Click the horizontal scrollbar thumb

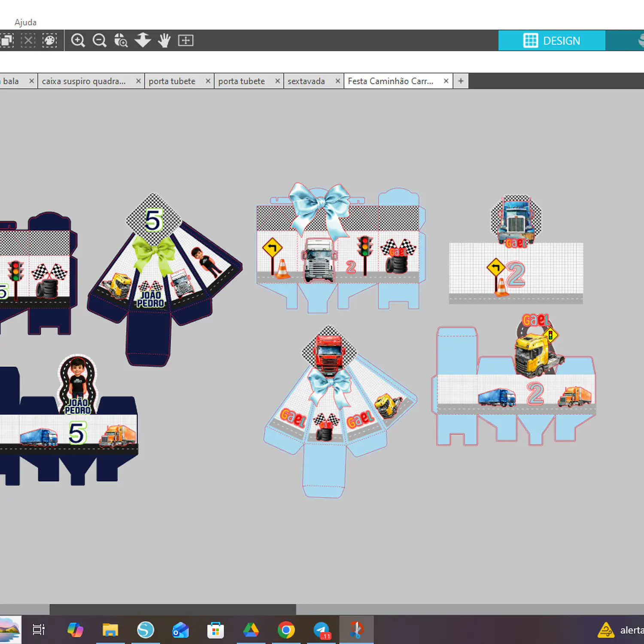click(173, 609)
